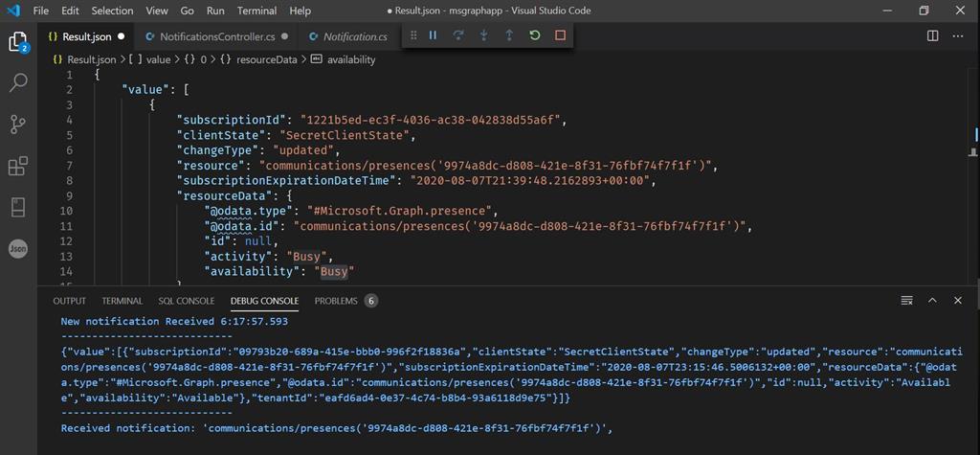Clear the debug console output
Screen dimensions: 980x455
click(x=907, y=301)
